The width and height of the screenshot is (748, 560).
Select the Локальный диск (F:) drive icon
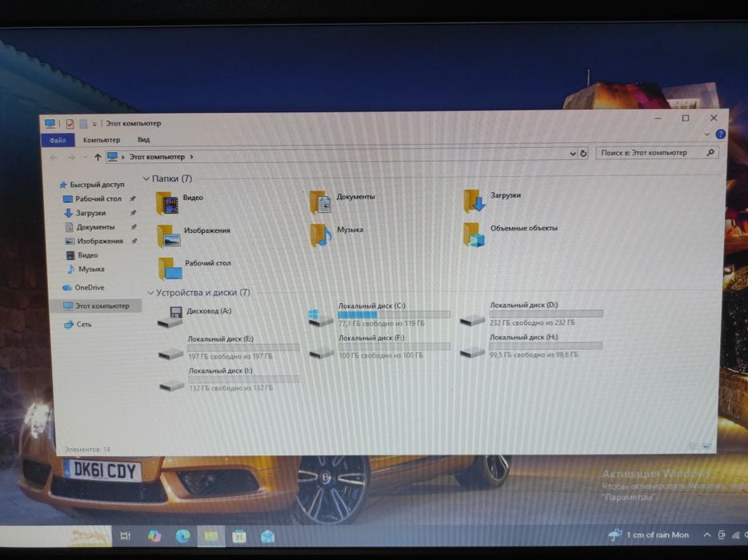point(321,353)
